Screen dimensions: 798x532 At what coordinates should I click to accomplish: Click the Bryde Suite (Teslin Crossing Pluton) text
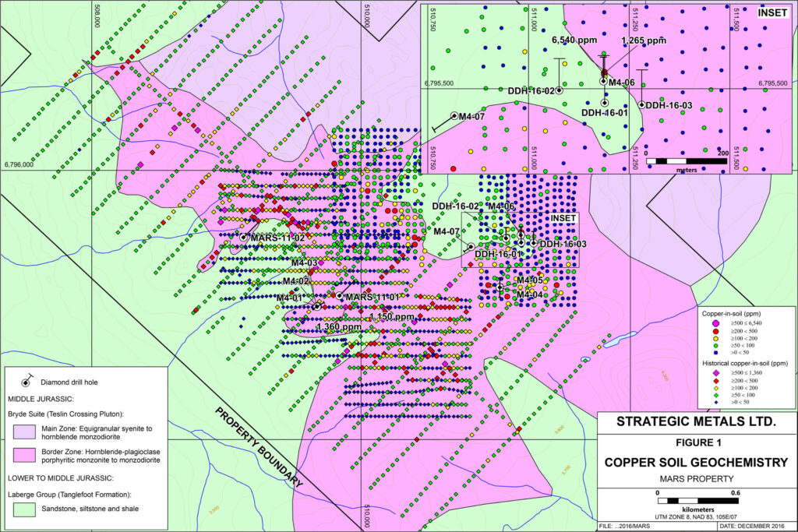(65, 414)
